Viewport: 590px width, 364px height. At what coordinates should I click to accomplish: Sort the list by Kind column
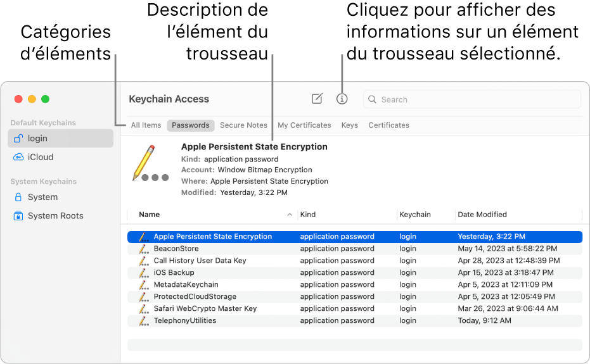point(308,215)
